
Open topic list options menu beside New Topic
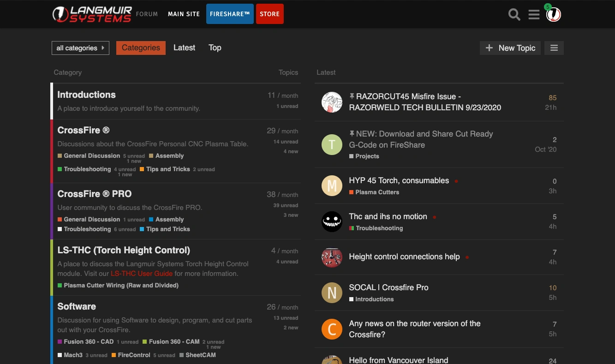tap(554, 48)
